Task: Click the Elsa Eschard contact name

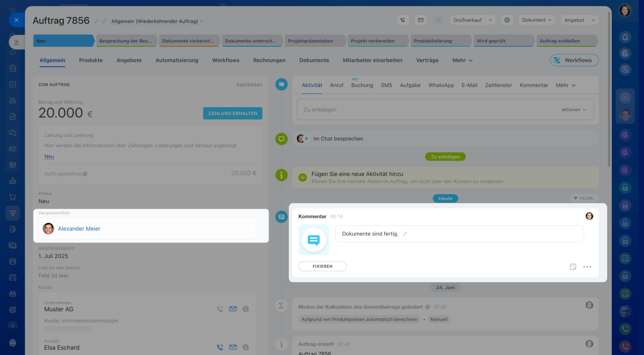Action: (62, 347)
